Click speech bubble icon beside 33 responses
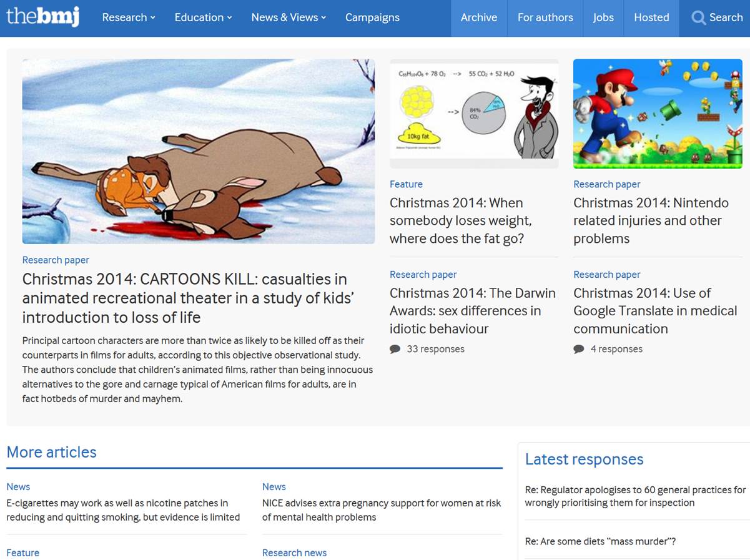The width and height of the screenshot is (750, 560). [395, 349]
